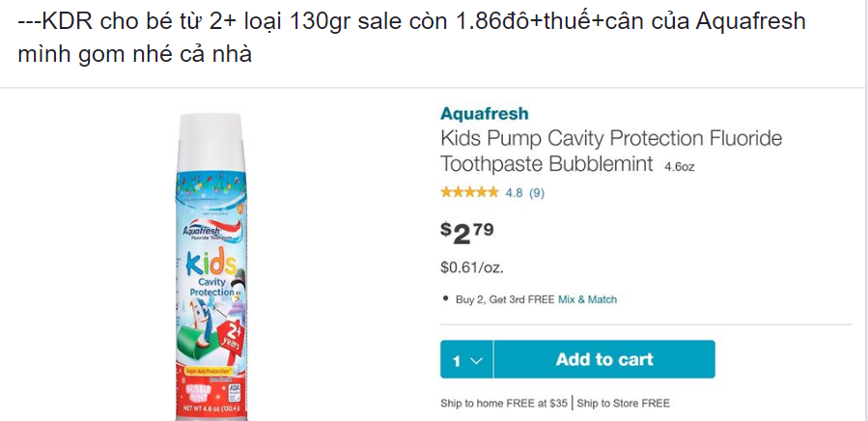Click the five-star rating icons
Viewport: 868px width, 421px height.
coord(469,192)
